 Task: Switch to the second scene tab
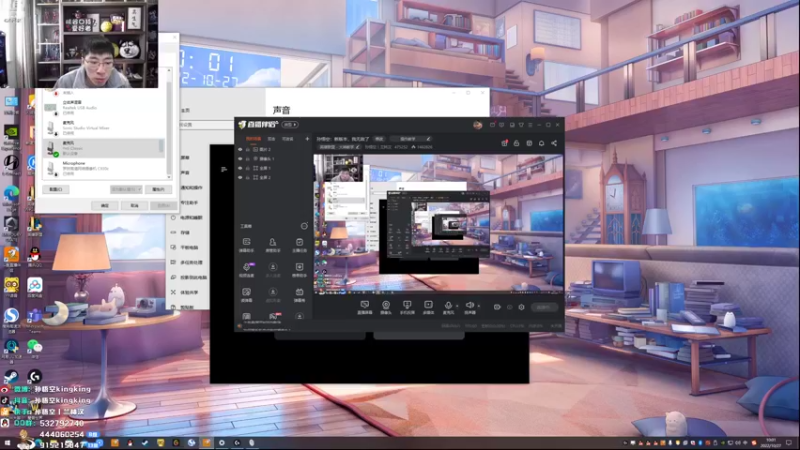271,139
